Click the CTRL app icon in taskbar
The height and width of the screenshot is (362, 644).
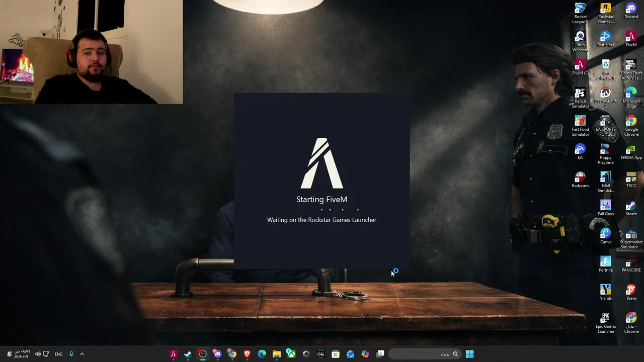[x=320, y=354]
